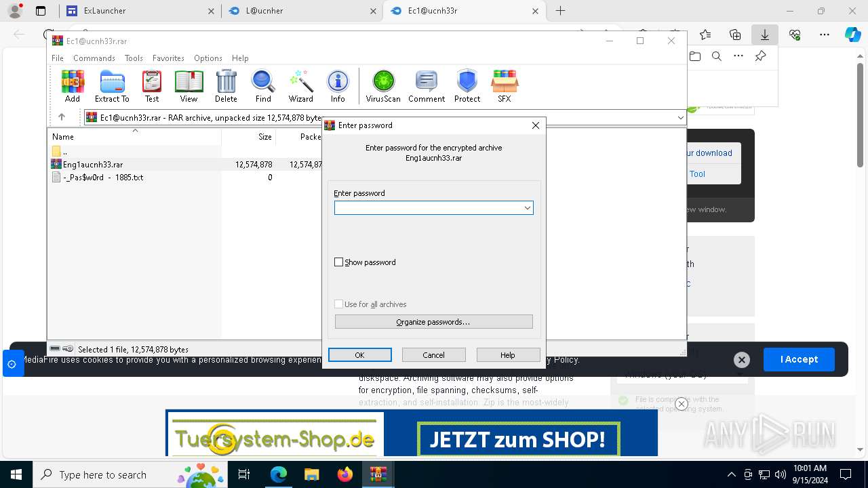Open Edge Copilot icon
The width and height of the screenshot is (868, 488).
(x=852, y=35)
